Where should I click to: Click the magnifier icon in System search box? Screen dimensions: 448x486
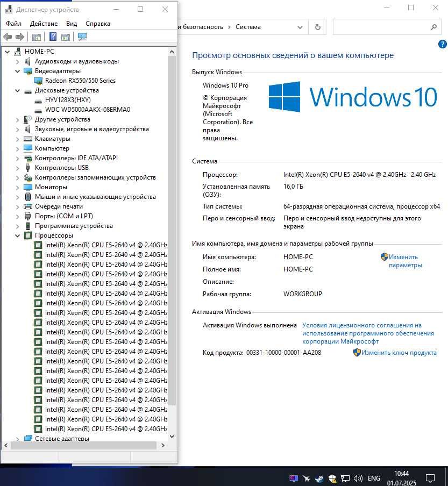click(x=433, y=27)
